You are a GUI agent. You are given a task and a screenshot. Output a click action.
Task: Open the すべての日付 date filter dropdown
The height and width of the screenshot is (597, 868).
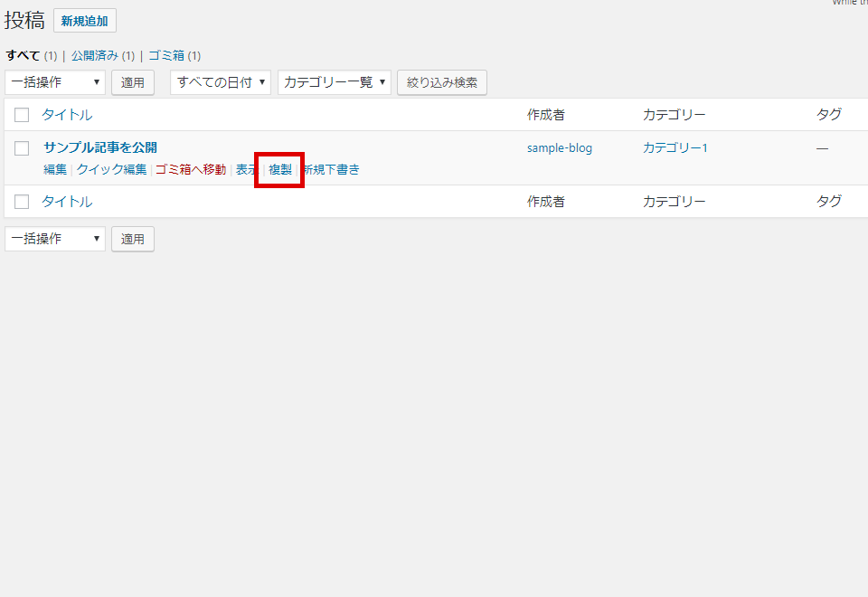tap(220, 81)
